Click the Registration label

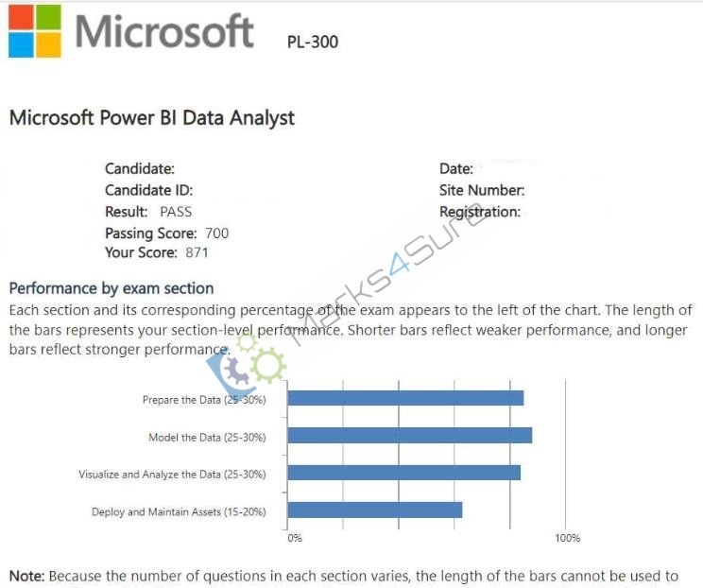coord(480,212)
